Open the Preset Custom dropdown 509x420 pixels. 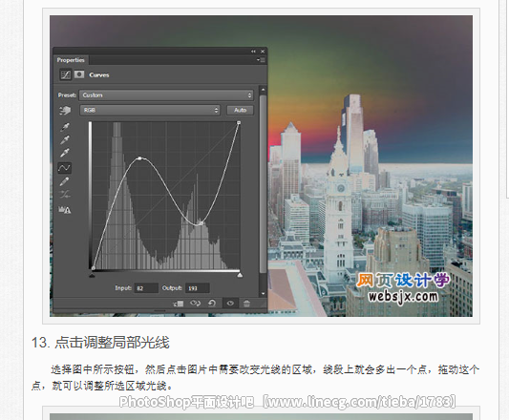166,95
